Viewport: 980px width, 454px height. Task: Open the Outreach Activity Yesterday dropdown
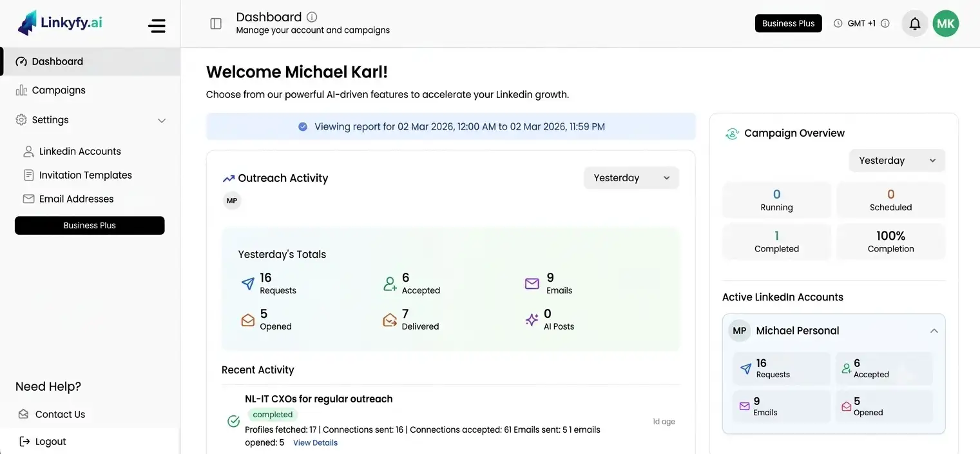pos(631,178)
